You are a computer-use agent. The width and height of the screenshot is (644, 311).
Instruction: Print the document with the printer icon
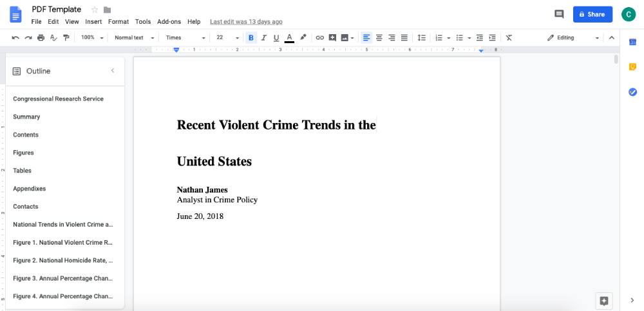(41, 38)
